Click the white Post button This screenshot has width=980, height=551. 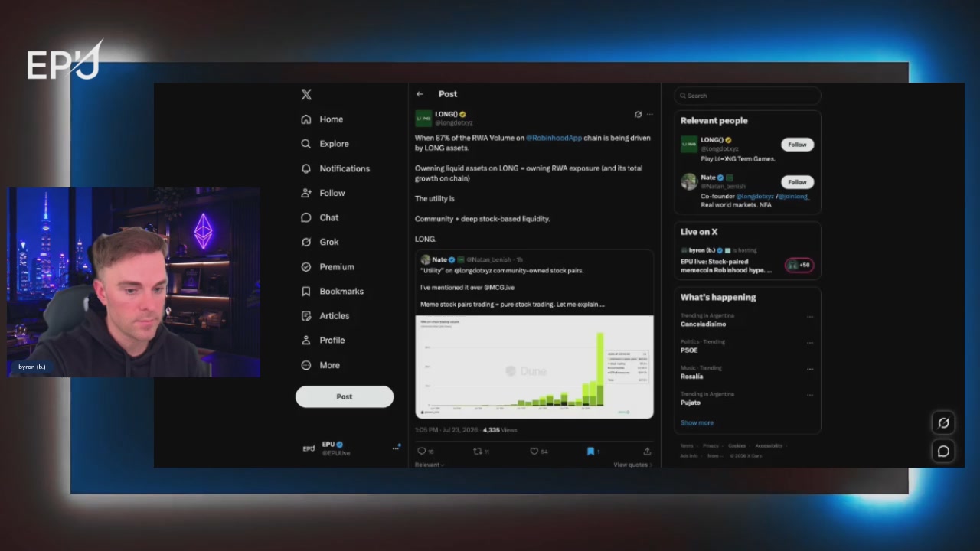[345, 396]
